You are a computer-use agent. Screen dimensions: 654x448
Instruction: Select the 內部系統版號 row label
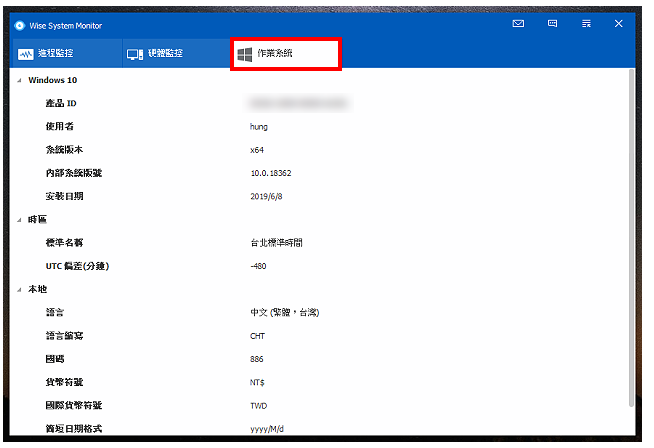(x=74, y=173)
